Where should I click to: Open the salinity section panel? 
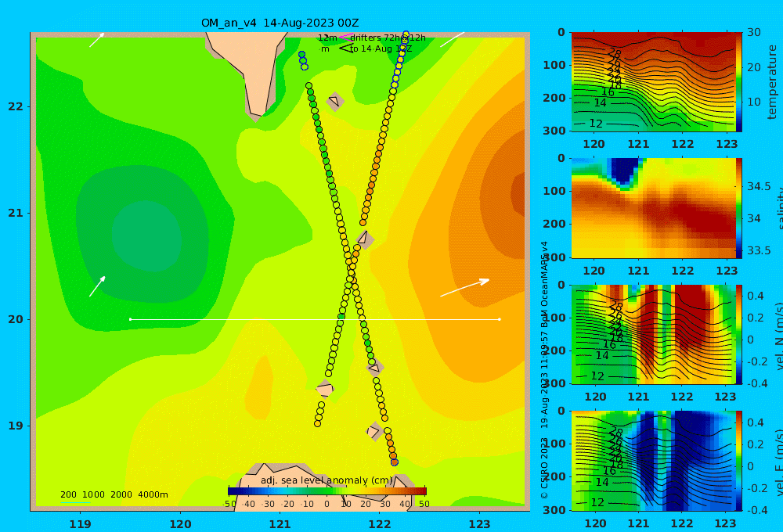pyautogui.click(x=653, y=208)
